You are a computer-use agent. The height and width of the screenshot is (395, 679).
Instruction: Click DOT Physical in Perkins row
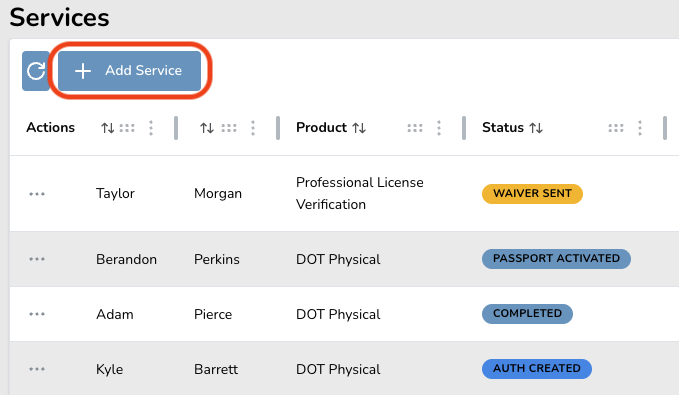pos(338,259)
